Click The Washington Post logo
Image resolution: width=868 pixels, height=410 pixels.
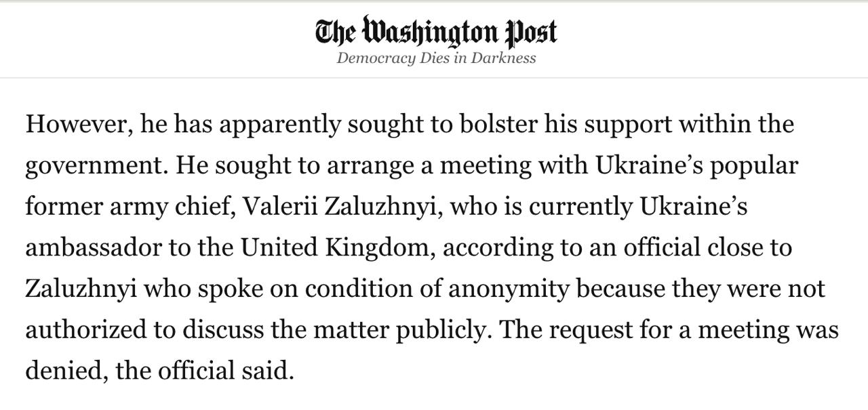(435, 32)
